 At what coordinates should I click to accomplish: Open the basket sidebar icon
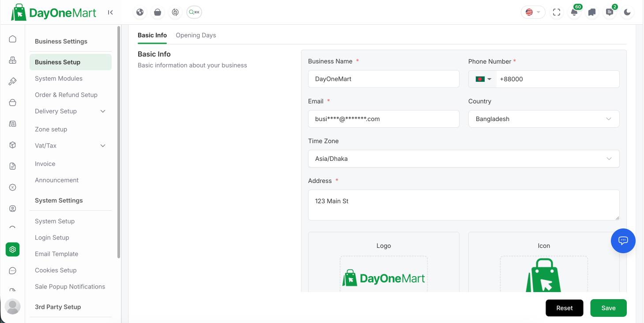tap(12, 103)
